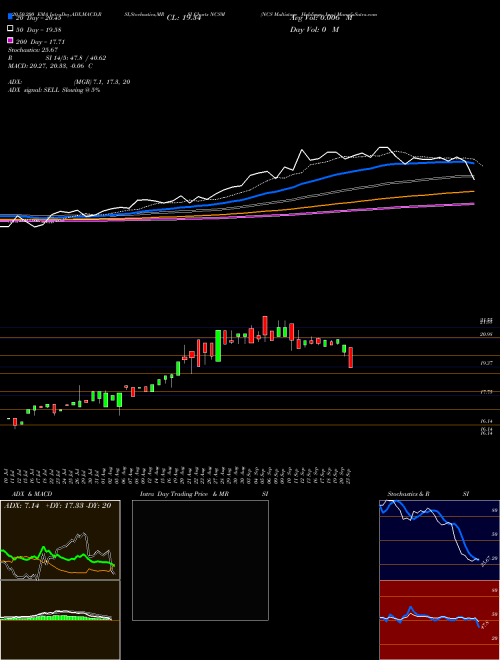Viewport: 500px width, 660px height.
Task: Select the '200 Day - 17.71' label
Action: 40,42
